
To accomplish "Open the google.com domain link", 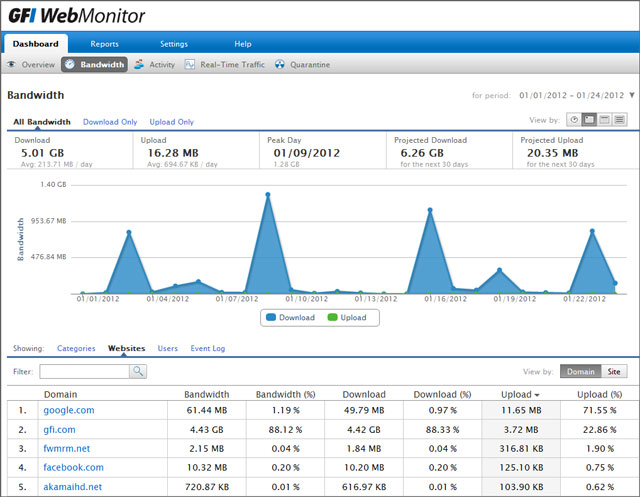I will click(69, 410).
